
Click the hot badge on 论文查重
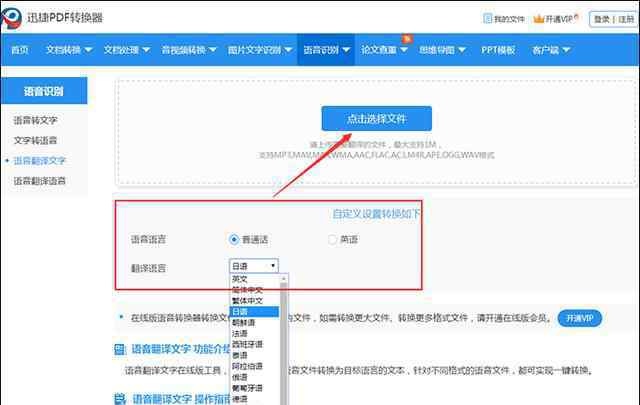(x=407, y=38)
